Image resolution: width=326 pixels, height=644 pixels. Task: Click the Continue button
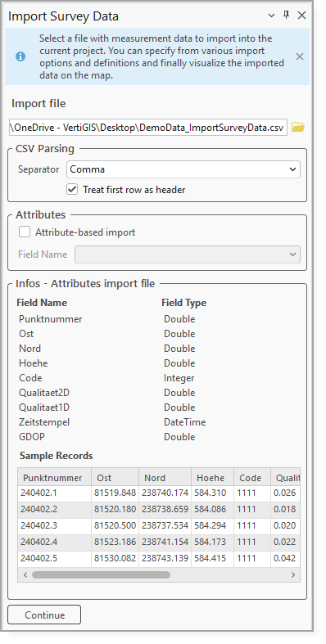44,615
